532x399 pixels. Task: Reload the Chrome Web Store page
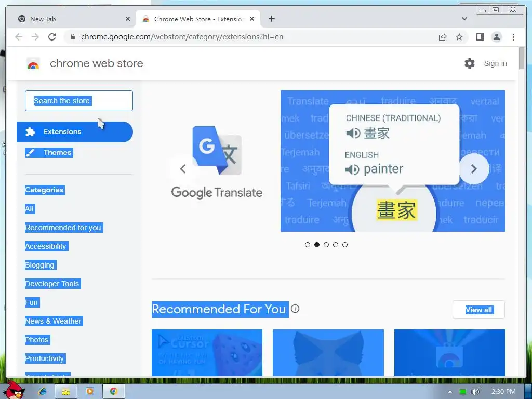pyautogui.click(x=52, y=37)
